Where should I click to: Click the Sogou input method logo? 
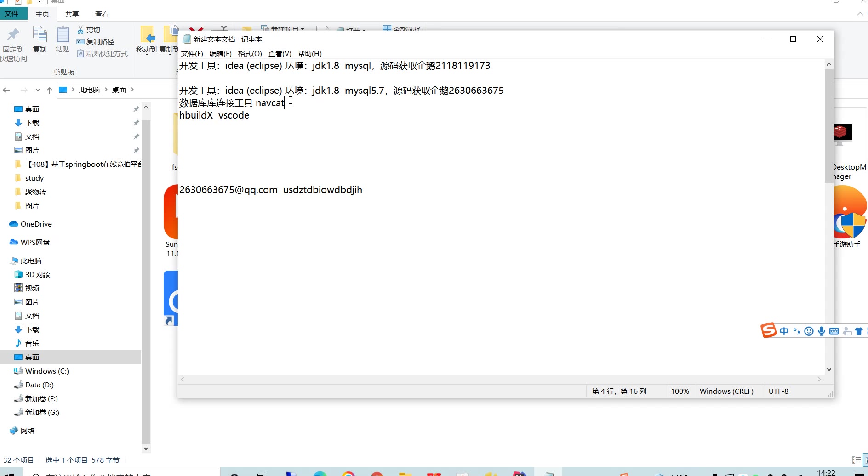coord(768,330)
